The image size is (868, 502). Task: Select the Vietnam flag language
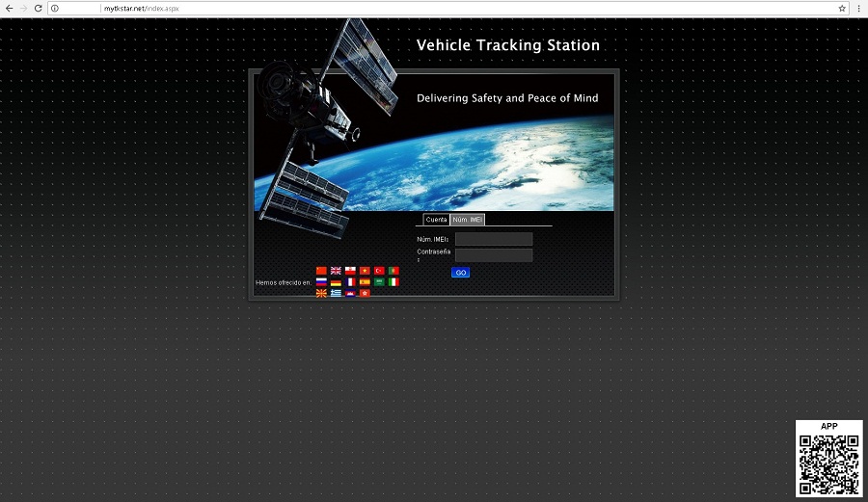pos(365,271)
